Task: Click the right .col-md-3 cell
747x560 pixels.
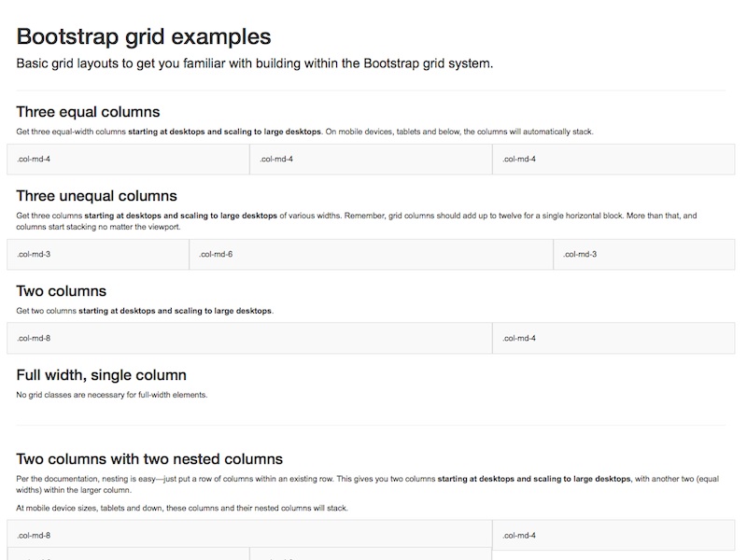Action: coord(644,255)
